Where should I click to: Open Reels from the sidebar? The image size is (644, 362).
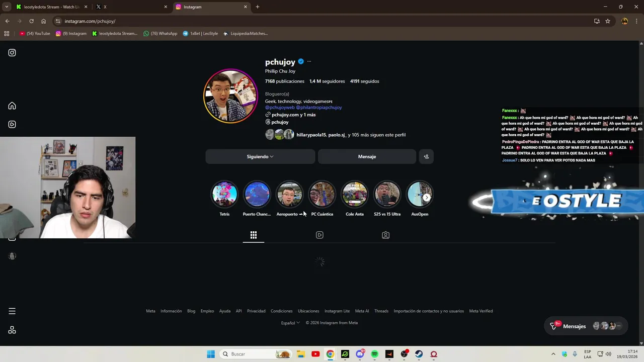tap(12, 125)
